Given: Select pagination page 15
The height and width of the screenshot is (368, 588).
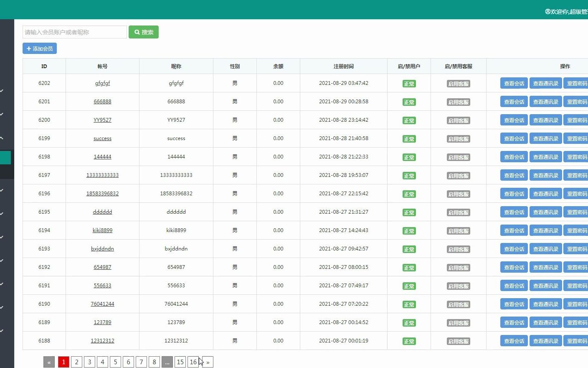Looking at the screenshot, I should [x=180, y=362].
